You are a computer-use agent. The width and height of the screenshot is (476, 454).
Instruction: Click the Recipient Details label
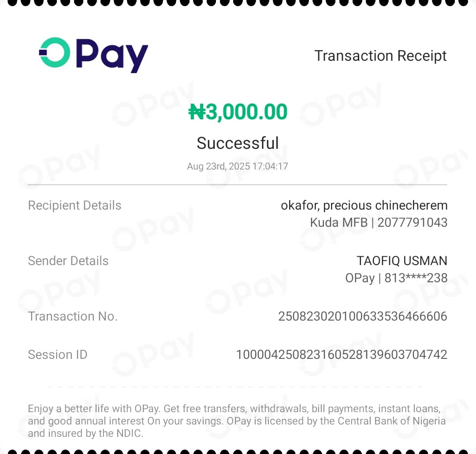[74, 206]
